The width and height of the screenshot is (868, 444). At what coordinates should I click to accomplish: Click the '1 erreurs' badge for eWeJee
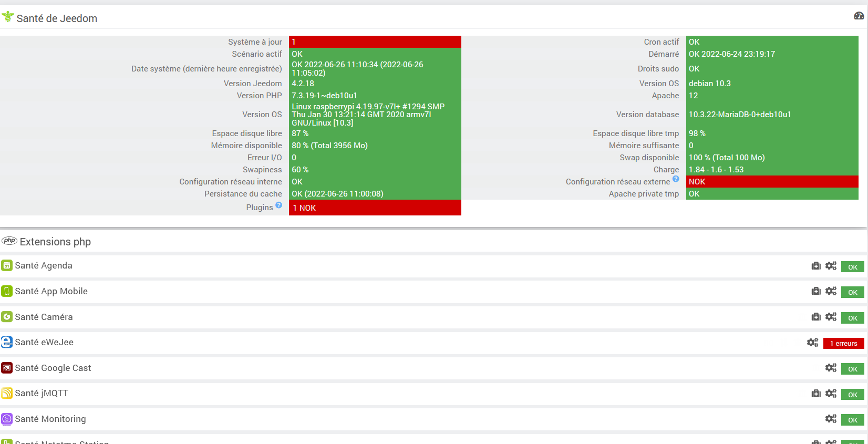[844, 343]
